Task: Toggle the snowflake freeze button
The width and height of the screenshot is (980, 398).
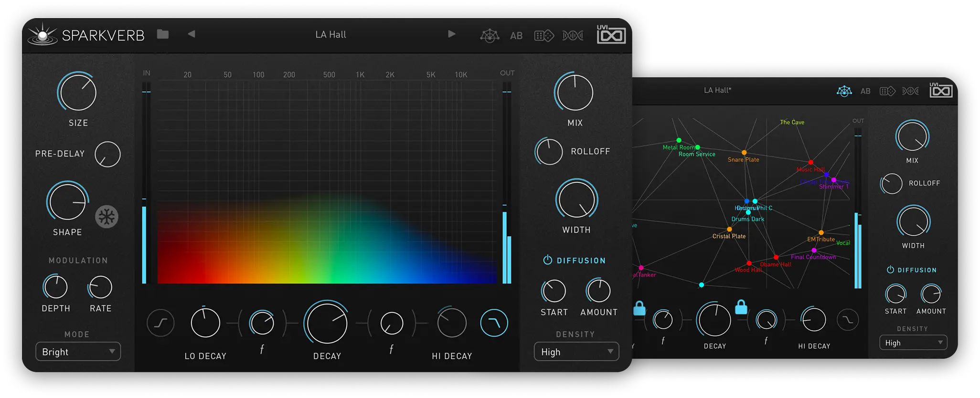Action: pos(107,217)
